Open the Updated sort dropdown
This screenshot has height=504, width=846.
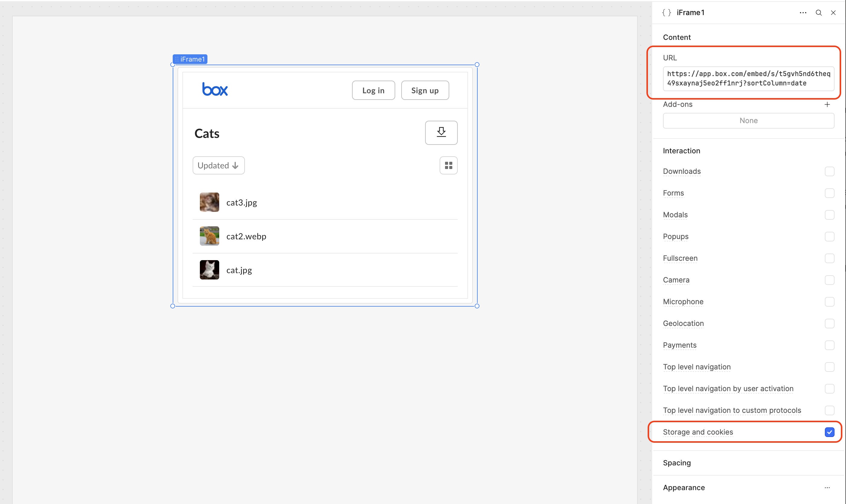coord(219,165)
